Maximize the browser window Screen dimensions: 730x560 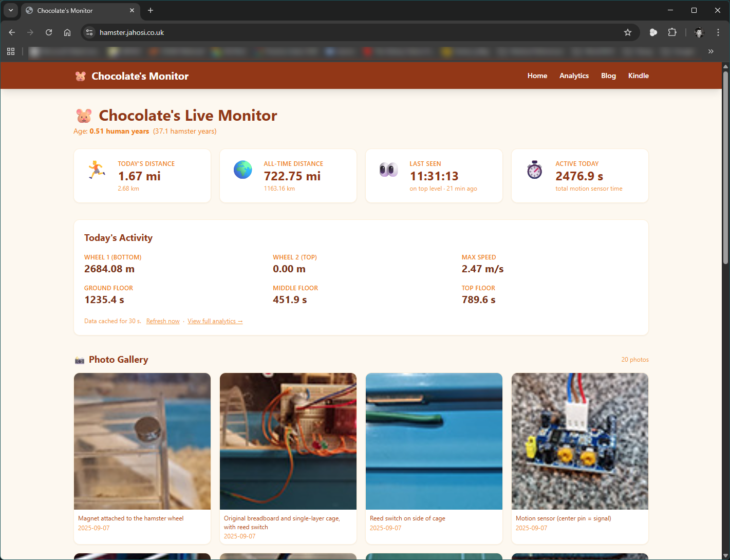[694, 10]
